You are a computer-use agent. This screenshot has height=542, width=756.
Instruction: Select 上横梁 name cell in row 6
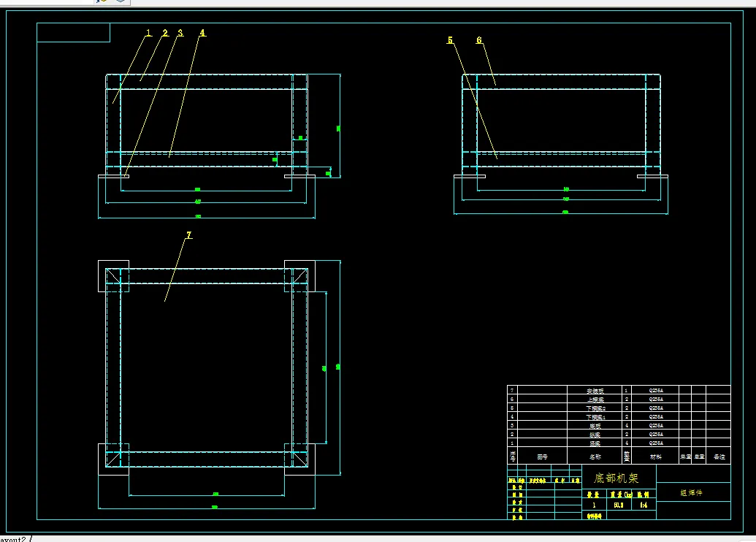point(595,400)
